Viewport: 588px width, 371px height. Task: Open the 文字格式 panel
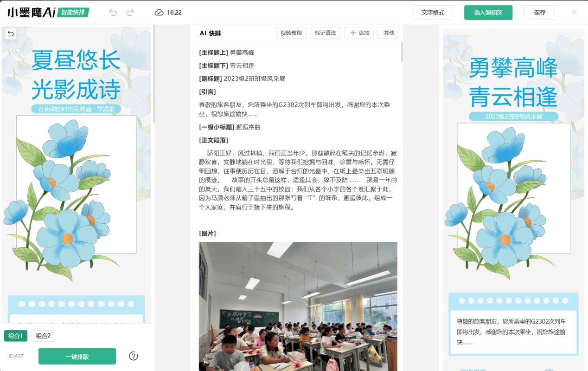[x=433, y=13]
